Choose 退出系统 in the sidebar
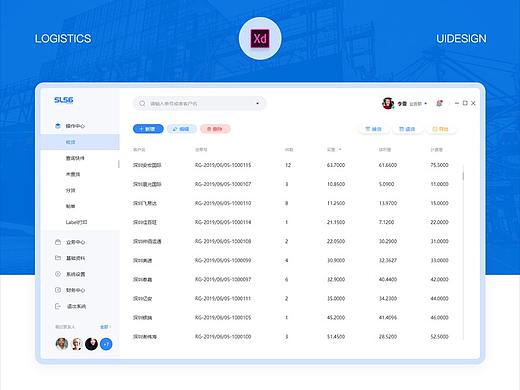Image resolution: width=520 pixels, height=390 pixels. pyautogui.click(x=76, y=306)
